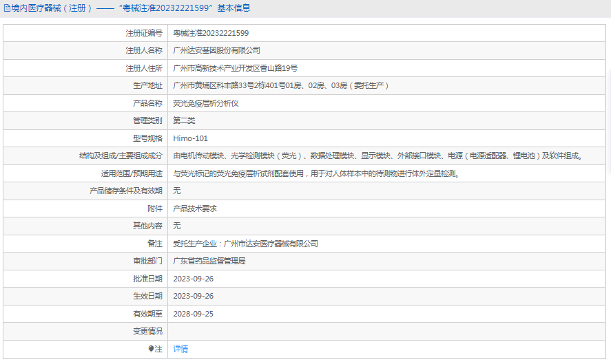Click management category value 第二类
611x364 pixels.
(184, 120)
